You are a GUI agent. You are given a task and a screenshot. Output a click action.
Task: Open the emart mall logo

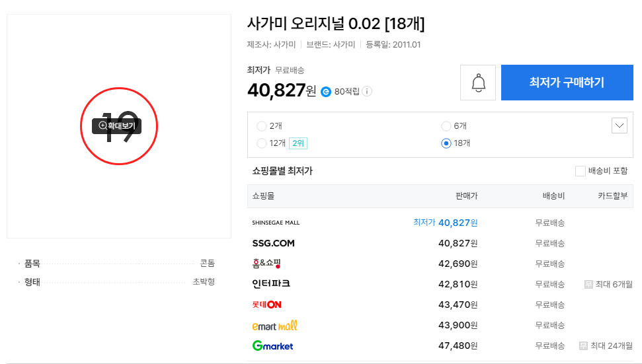click(x=275, y=326)
